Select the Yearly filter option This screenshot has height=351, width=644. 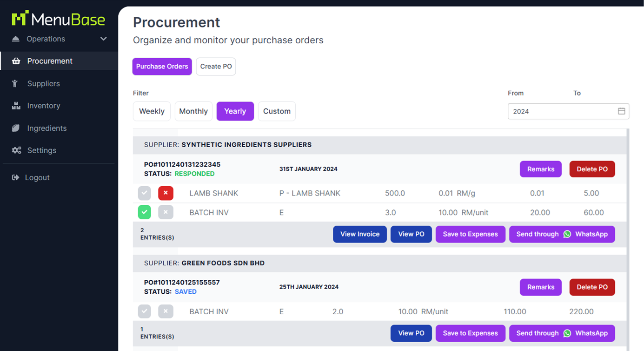(x=235, y=111)
